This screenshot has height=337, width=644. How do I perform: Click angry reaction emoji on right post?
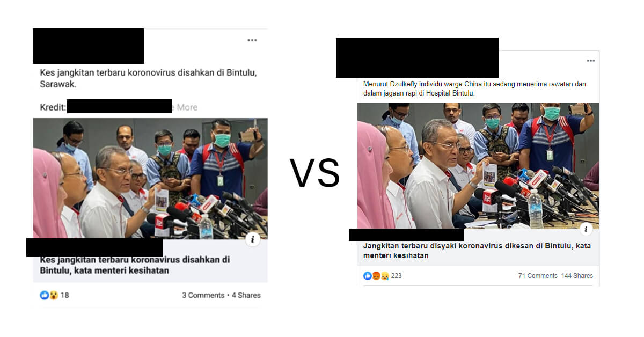376,276
